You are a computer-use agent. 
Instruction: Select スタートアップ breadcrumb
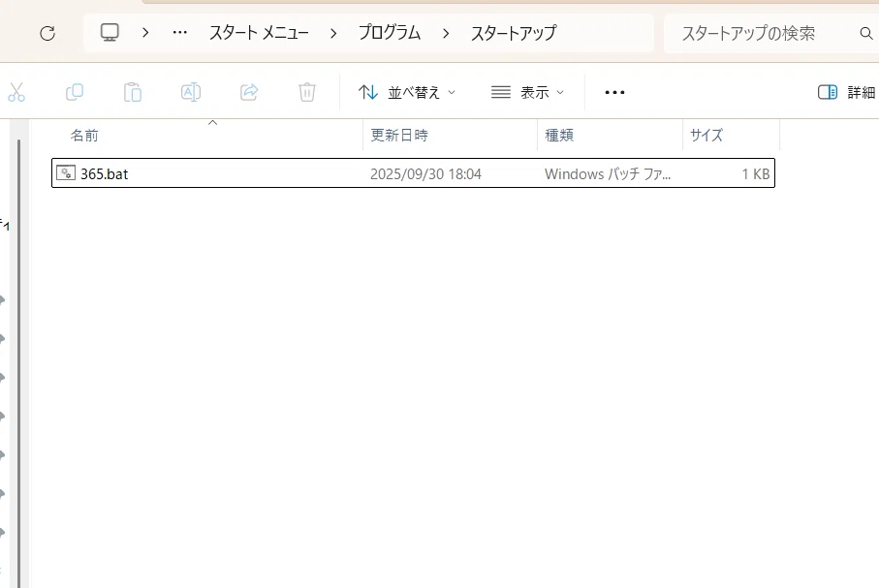tap(514, 33)
